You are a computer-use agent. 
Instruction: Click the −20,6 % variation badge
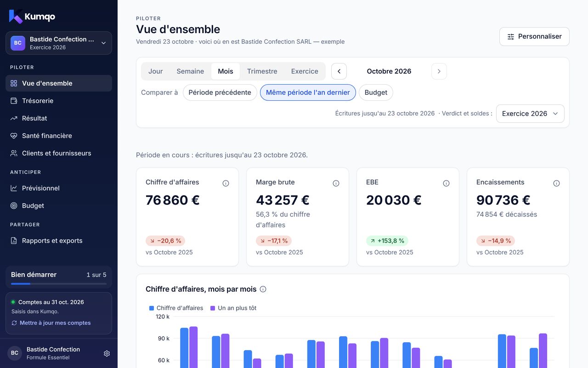click(165, 241)
